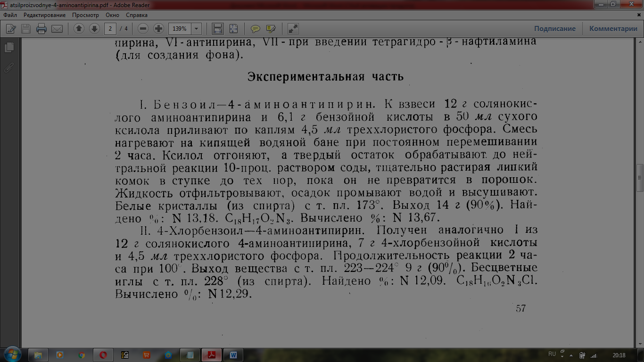This screenshot has height=362, width=644.
Task: Add a sticky note comment
Action: pyautogui.click(x=256, y=29)
